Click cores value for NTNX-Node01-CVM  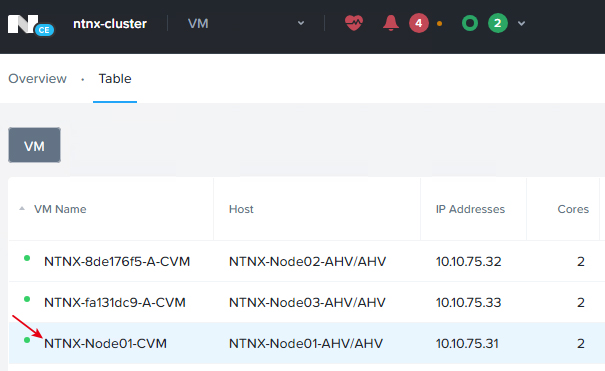point(581,343)
